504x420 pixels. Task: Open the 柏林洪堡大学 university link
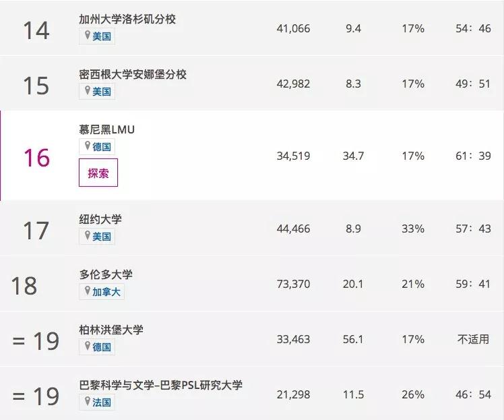click(x=111, y=330)
